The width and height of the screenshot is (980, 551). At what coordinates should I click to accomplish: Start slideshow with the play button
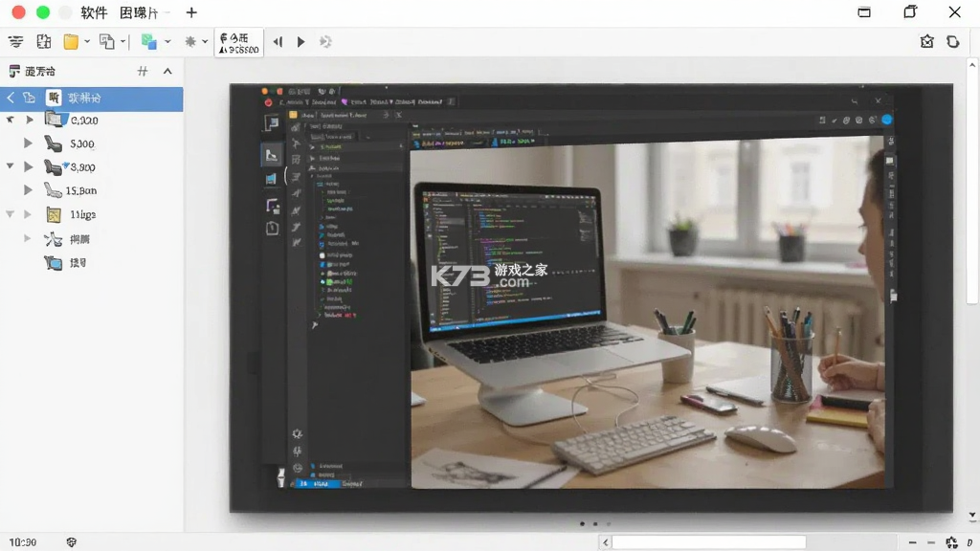(x=301, y=42)
